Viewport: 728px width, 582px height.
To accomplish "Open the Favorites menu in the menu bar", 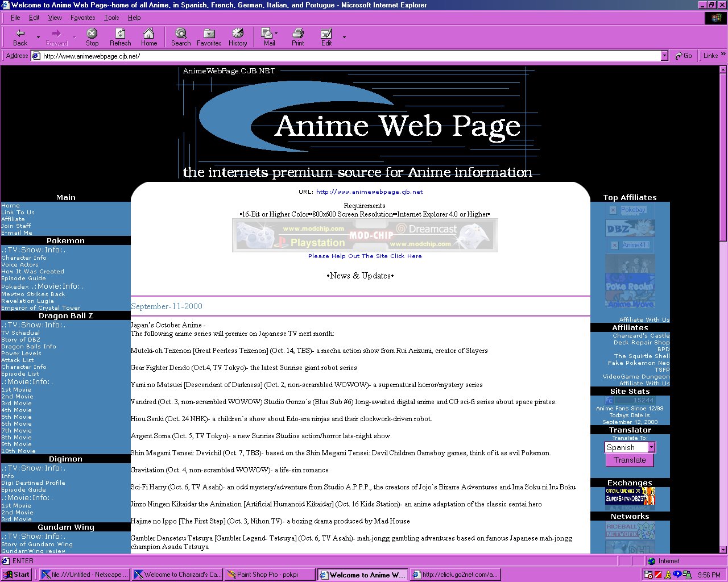I will click(83, 18).
